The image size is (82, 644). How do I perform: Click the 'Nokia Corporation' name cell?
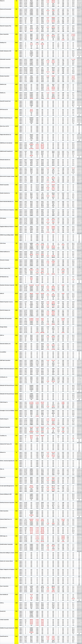click(x=7, y=511)
